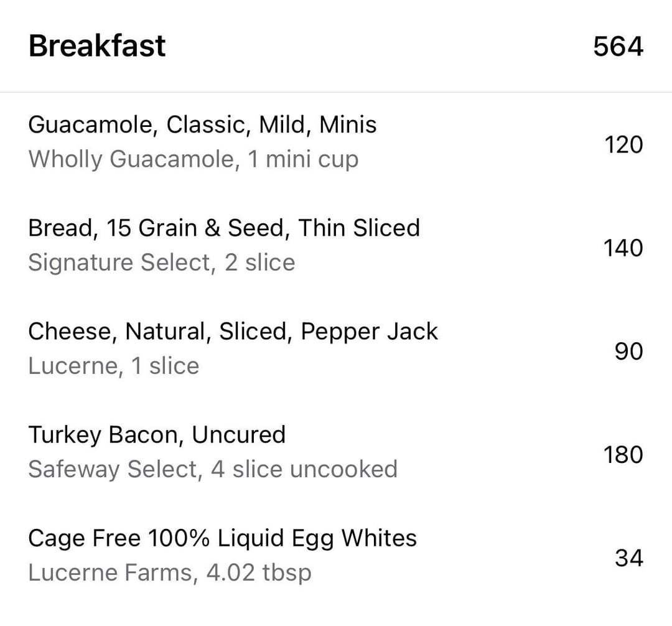Select Lucerne 1 slice serving text
Screen dimensions: 672x626
tap(114, 366)
